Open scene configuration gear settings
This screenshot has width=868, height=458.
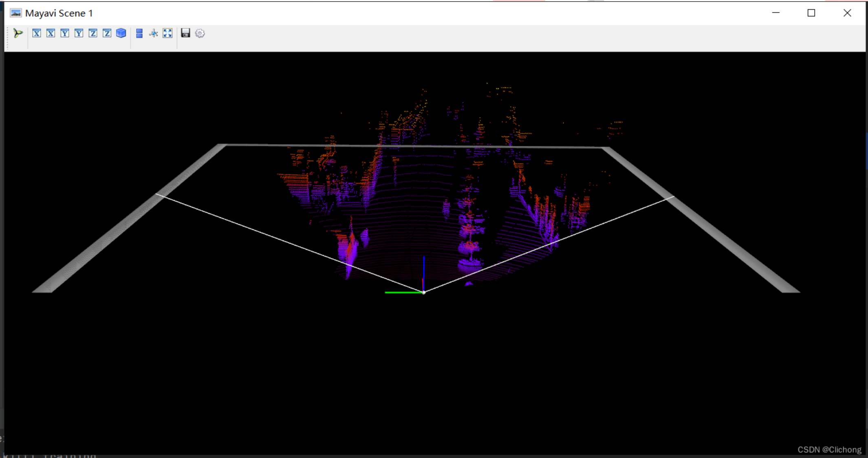[x=200, y=33]
